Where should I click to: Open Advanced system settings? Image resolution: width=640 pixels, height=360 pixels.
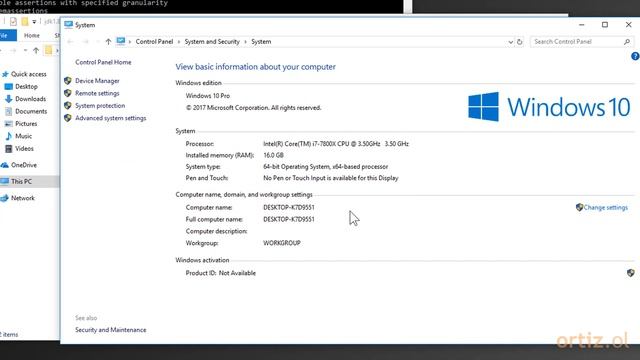pos(111,118)
